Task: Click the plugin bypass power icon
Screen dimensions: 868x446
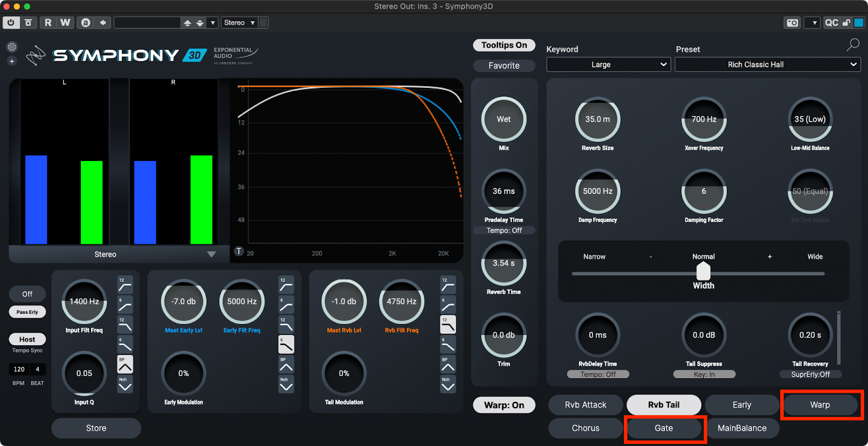Action: (11, 23)
